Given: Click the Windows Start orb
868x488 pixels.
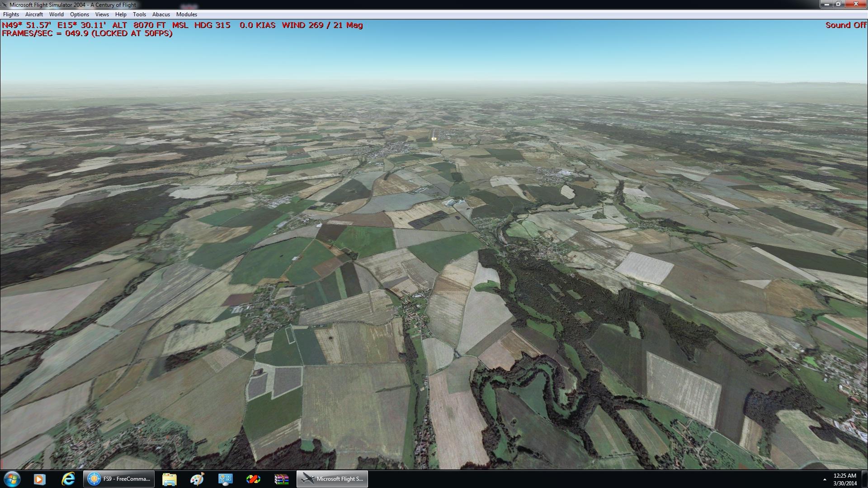Looking at the screenshot, I should point(11,479).
